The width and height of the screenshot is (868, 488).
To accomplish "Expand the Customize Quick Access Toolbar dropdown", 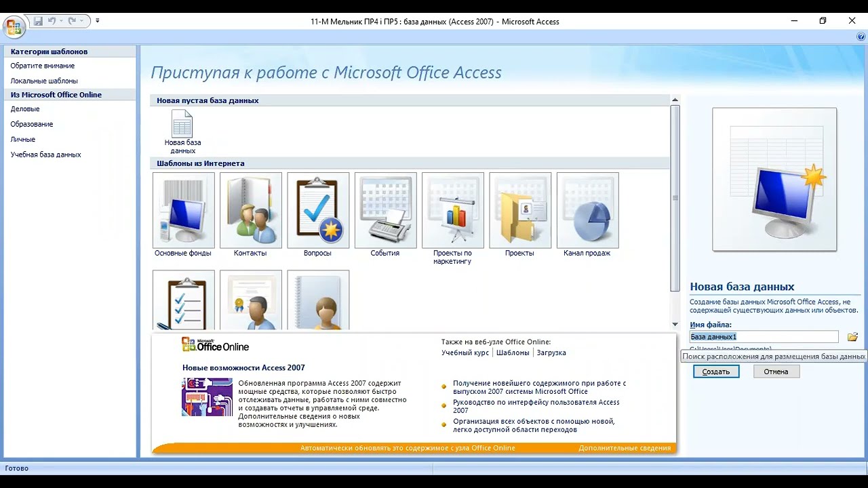I will coord(98,21).
